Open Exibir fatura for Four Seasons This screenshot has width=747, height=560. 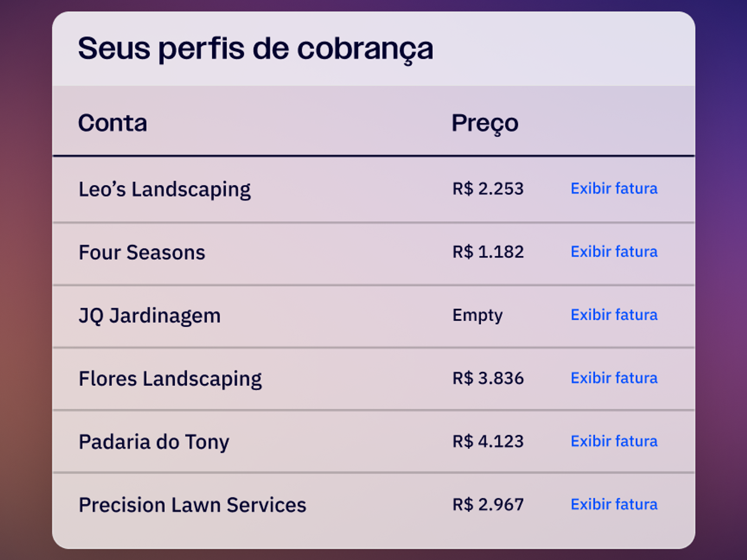[613, 252]
